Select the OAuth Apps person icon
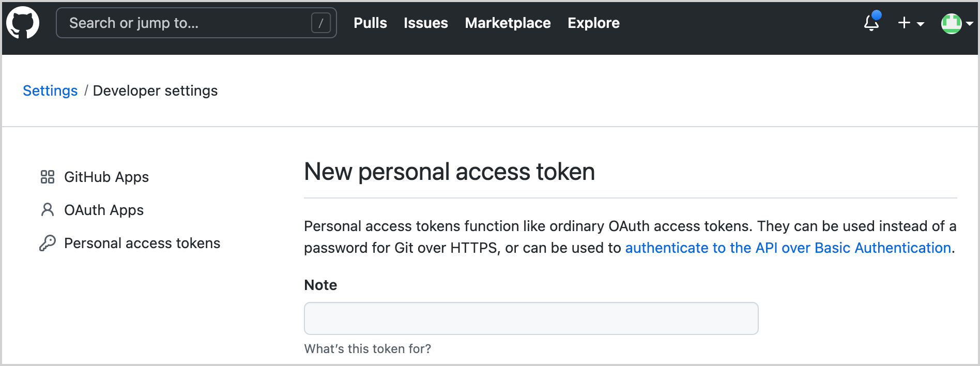The height and width of the screenshot is (366, 980). tap(48, 209)
